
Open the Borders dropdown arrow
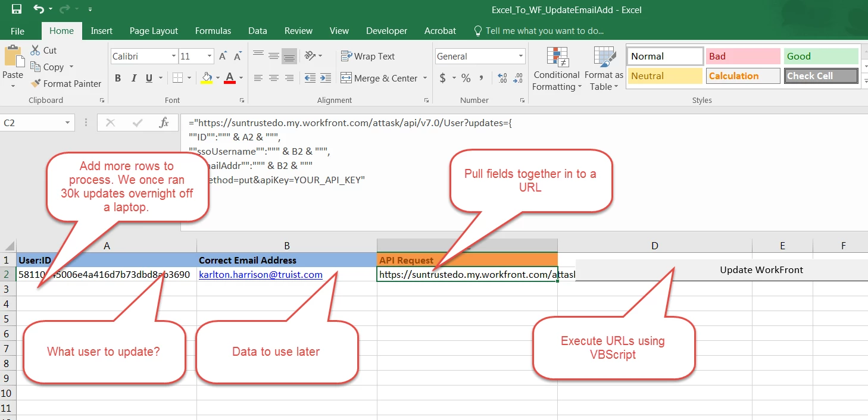point(190,78)
